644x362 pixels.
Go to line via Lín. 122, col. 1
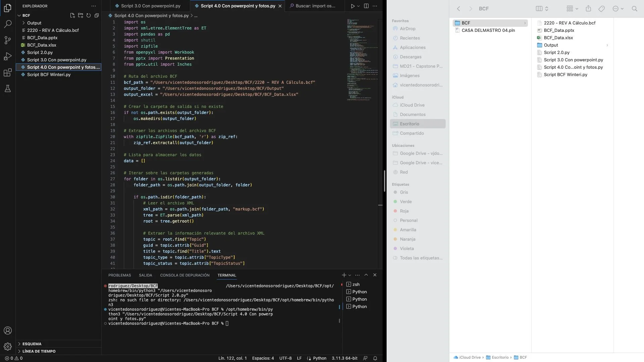pos(232,358)
